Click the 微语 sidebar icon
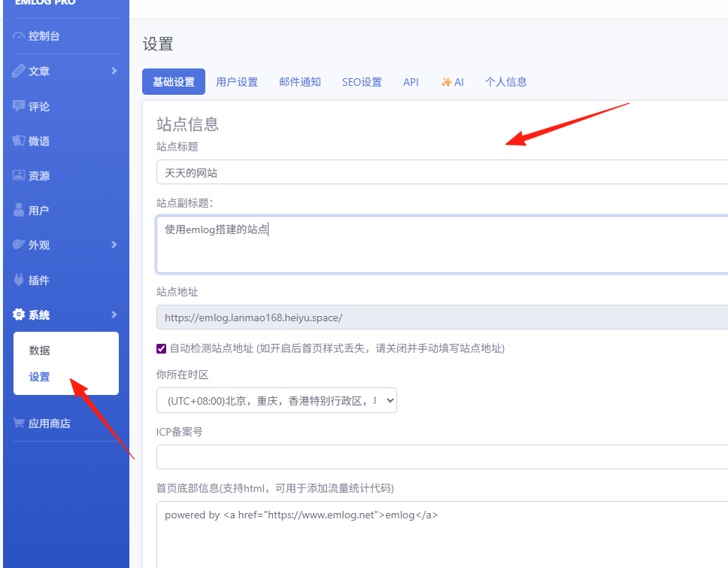The image size is (728, 568). tap(19, 141)
